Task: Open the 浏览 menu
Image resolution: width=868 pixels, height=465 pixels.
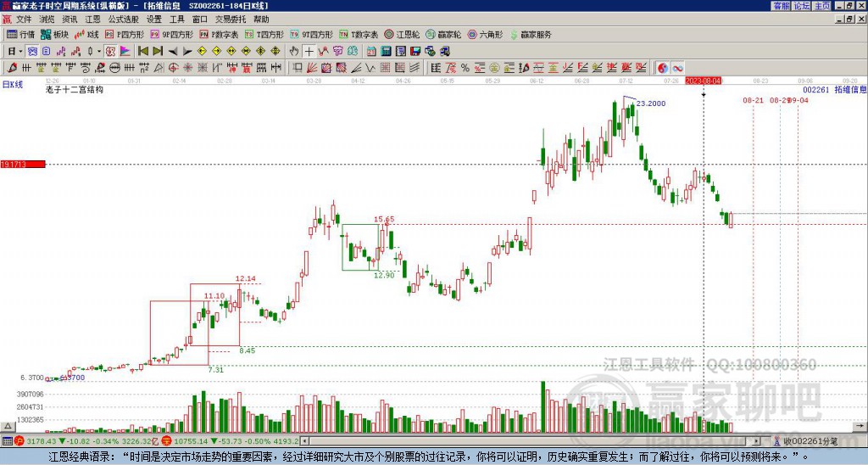Action: coord(47,20)
